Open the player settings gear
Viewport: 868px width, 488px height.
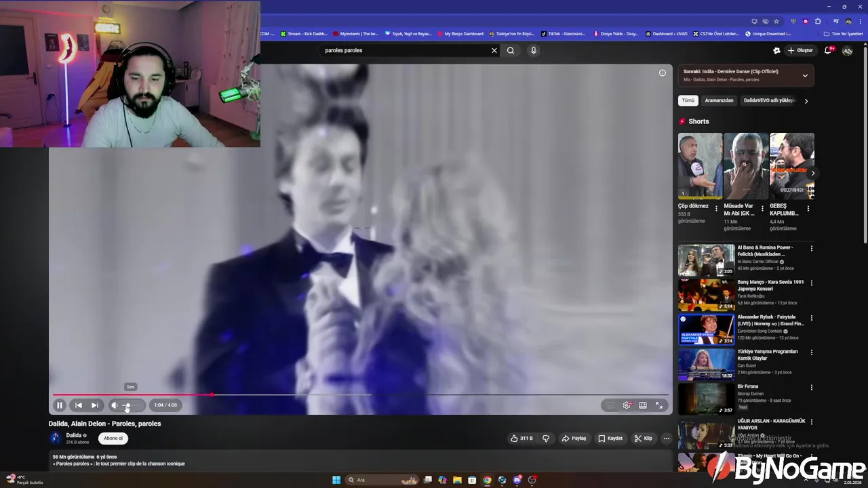tap(627, 405)
